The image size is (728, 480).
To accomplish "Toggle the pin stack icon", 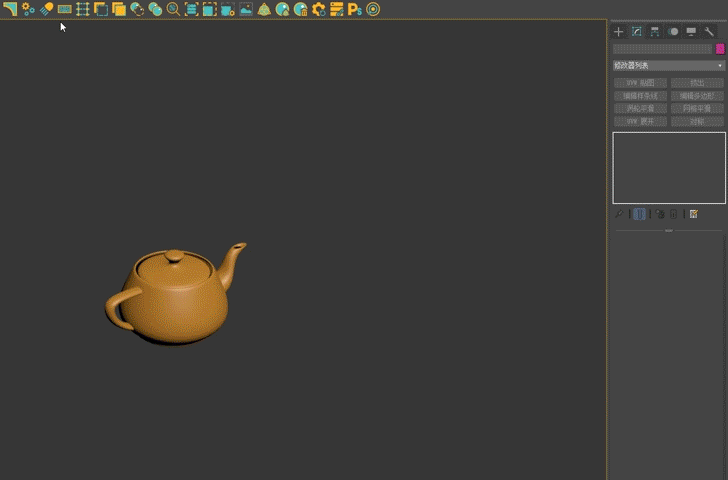I will (x=619, y=214).
